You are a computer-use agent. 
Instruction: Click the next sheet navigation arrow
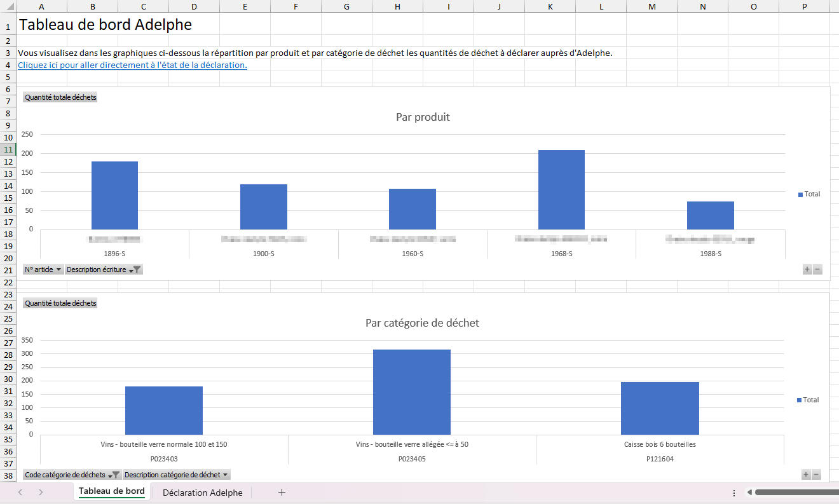[x=41, y=492]
